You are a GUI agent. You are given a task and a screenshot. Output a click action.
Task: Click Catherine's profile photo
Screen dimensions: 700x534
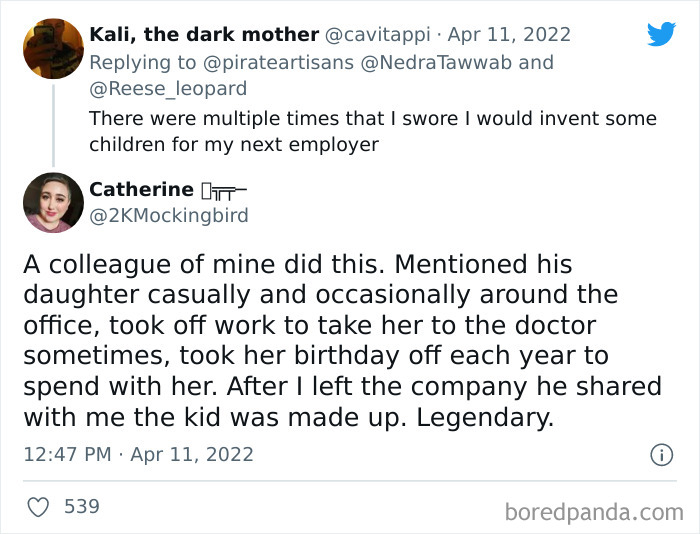pos(53,202)
